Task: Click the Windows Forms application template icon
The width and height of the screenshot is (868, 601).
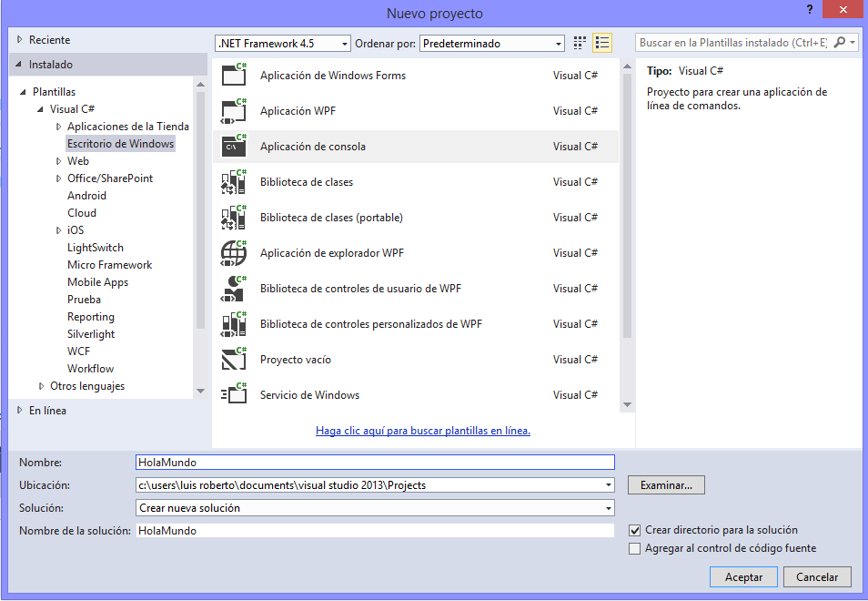Action: coord(234,76)
